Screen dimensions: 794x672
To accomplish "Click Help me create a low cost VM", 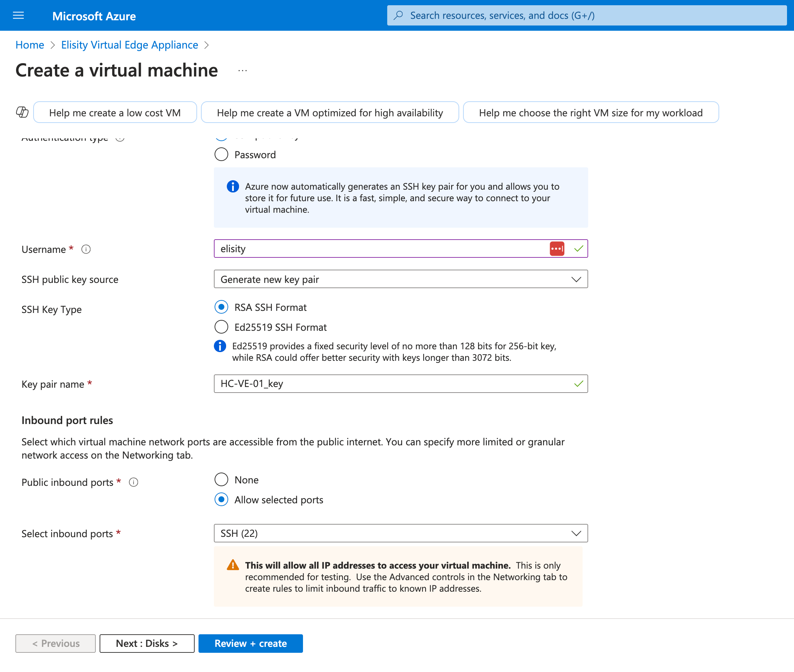I will click(115, 112).
